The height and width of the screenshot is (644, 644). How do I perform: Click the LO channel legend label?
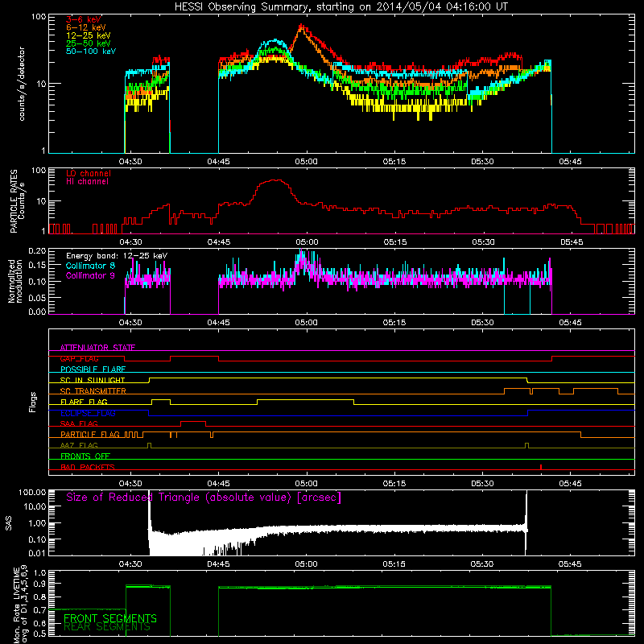click(89, 173)
